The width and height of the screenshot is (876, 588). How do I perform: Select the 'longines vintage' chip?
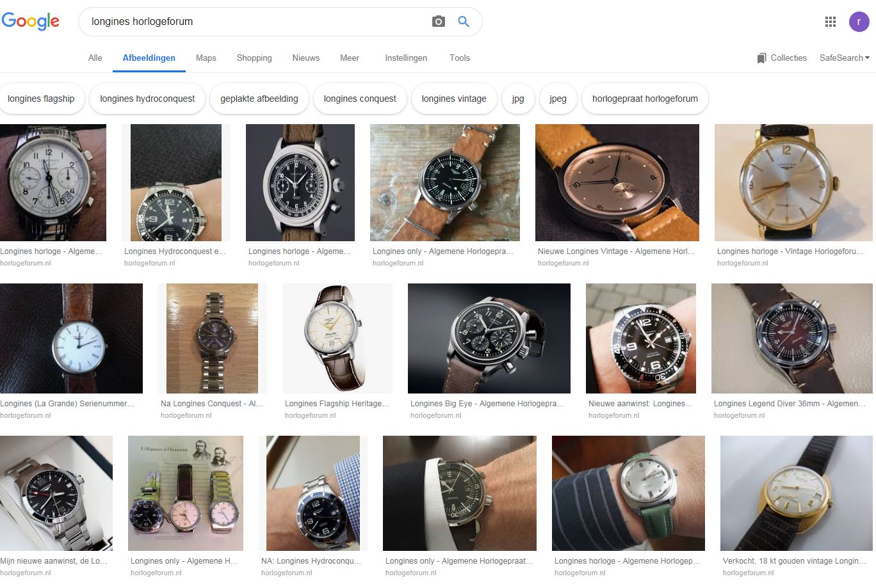[454, 99]
